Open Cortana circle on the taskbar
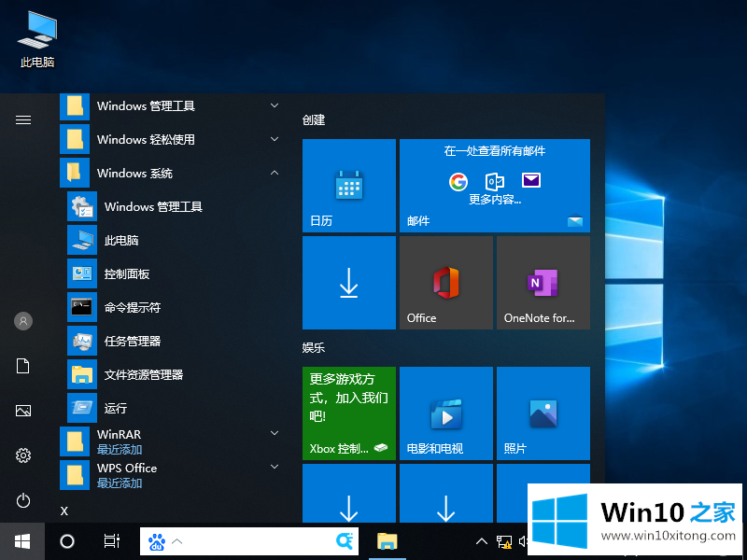 pos(67,541)
